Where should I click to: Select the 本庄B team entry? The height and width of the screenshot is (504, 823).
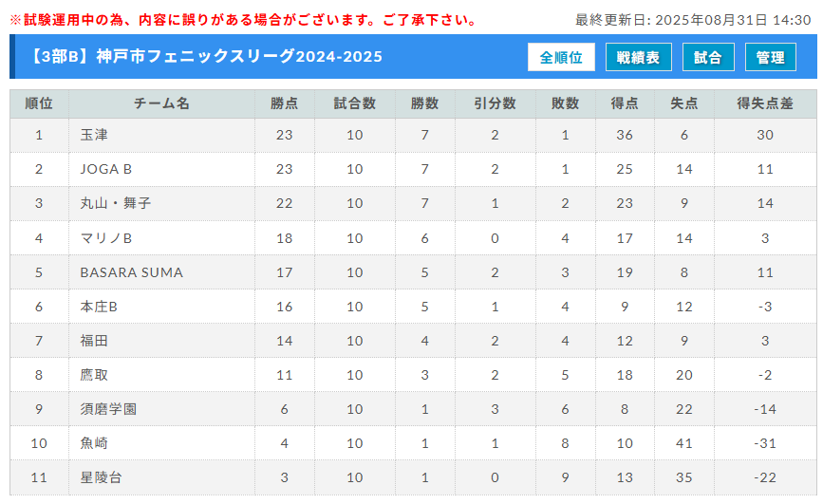99,307
